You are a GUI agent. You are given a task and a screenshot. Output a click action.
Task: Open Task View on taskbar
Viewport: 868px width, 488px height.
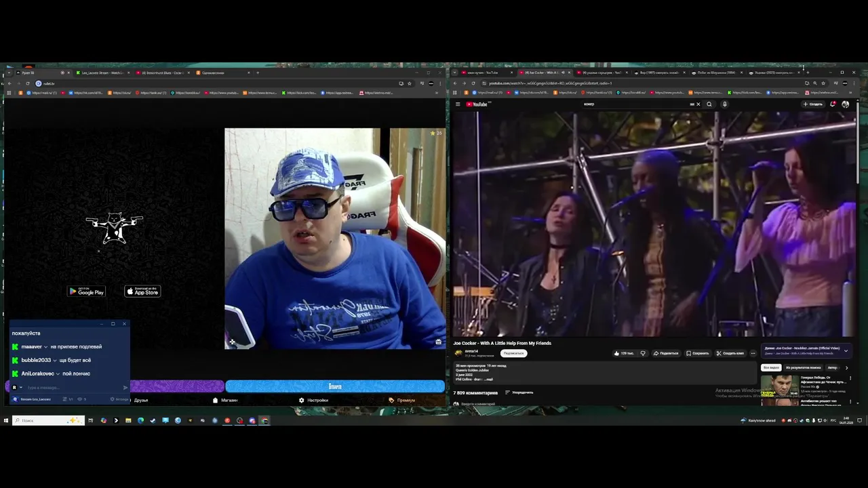point(90,420)
